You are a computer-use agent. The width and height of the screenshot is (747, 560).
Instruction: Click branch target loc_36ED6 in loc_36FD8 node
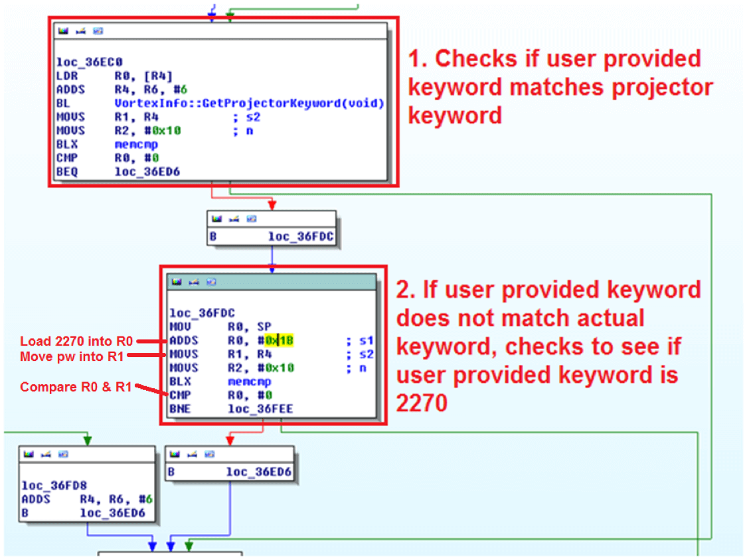point(112,514)
